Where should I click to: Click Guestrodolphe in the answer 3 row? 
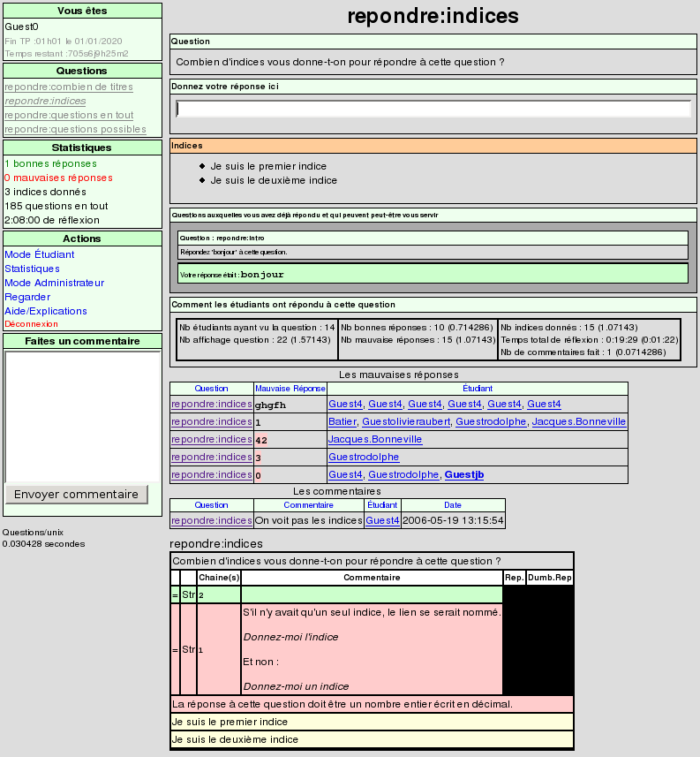click(x=364, y=457)
